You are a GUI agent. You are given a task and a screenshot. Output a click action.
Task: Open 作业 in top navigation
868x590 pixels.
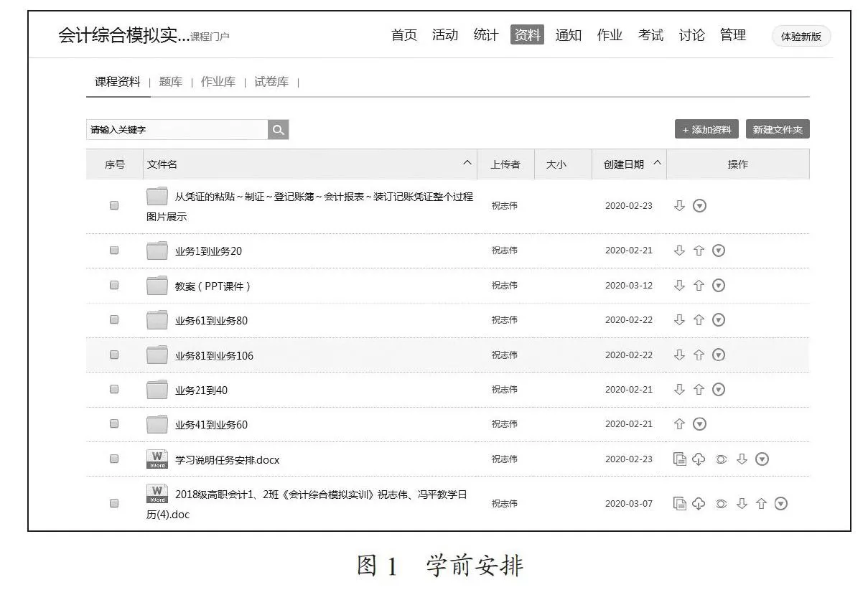pyautogui.click(x=610, y=35)
